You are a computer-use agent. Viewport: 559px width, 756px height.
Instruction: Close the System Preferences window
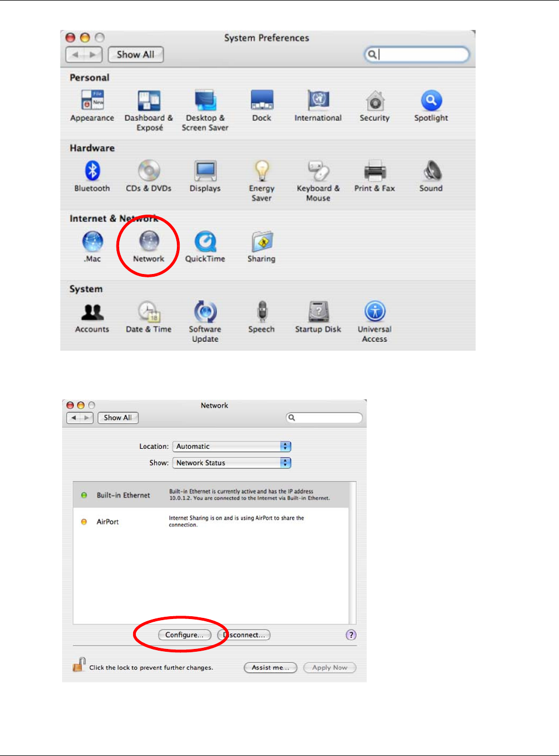[x=70, y=38]
